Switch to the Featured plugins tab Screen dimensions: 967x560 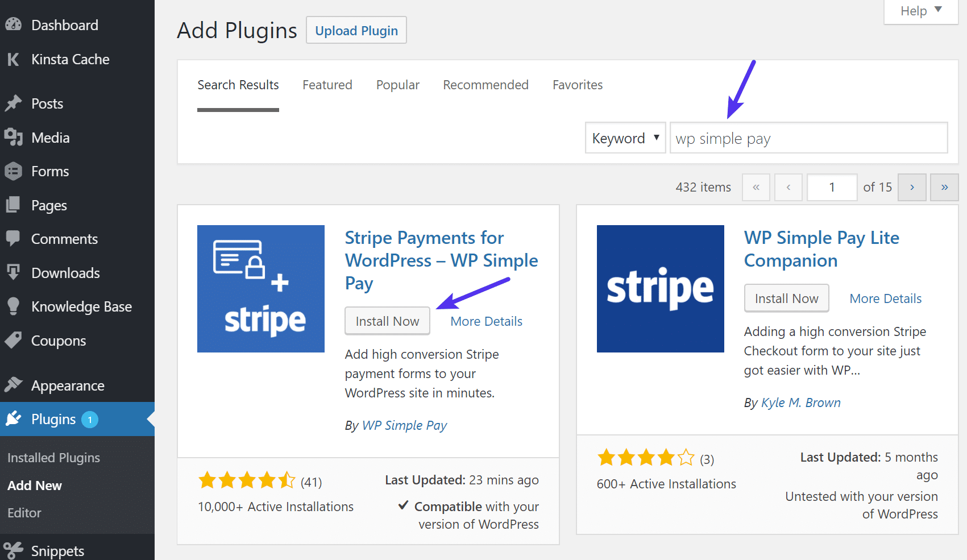(x=327, y=85)
